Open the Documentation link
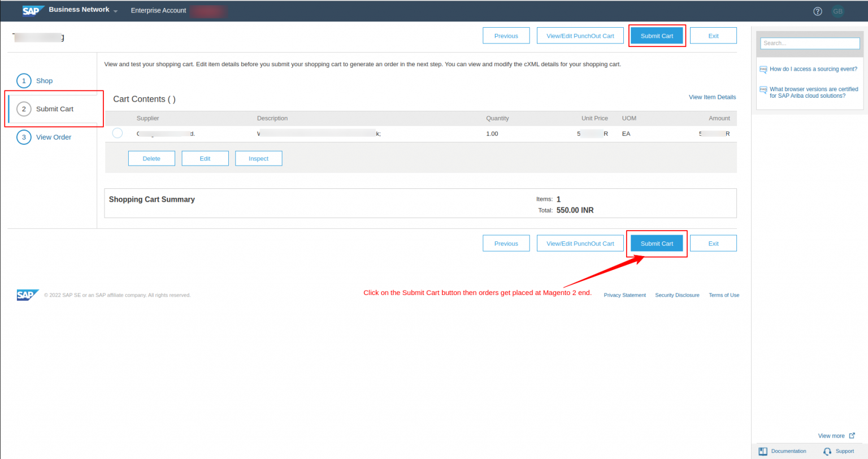The width and height of the screenshot is (868, 459). tap(788, 451)
